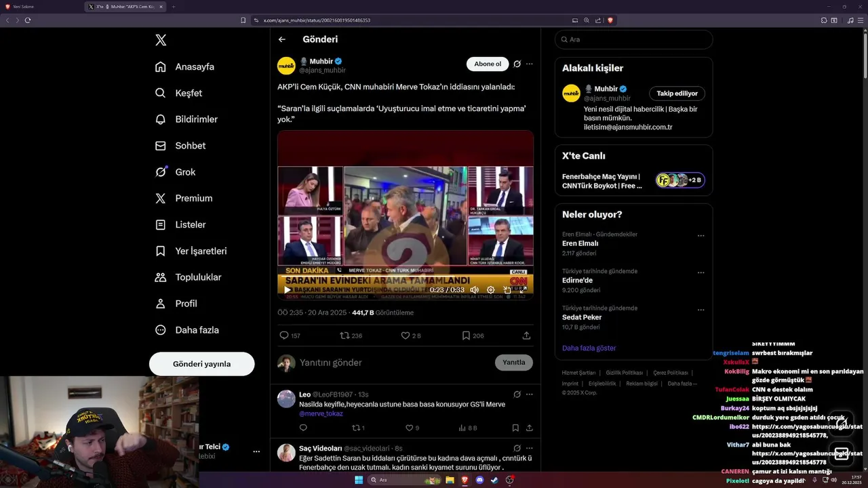Open account menu dots beside Telci

point(256,451)
